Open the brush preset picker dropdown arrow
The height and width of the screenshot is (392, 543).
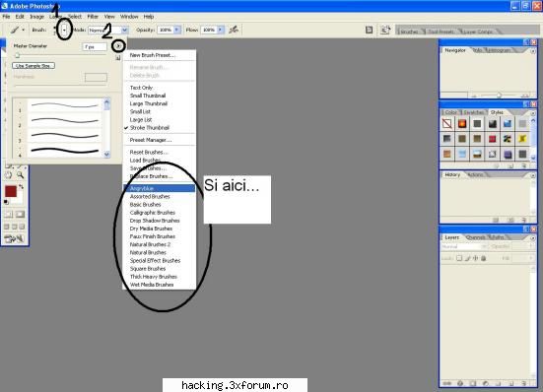pos(64,31)
